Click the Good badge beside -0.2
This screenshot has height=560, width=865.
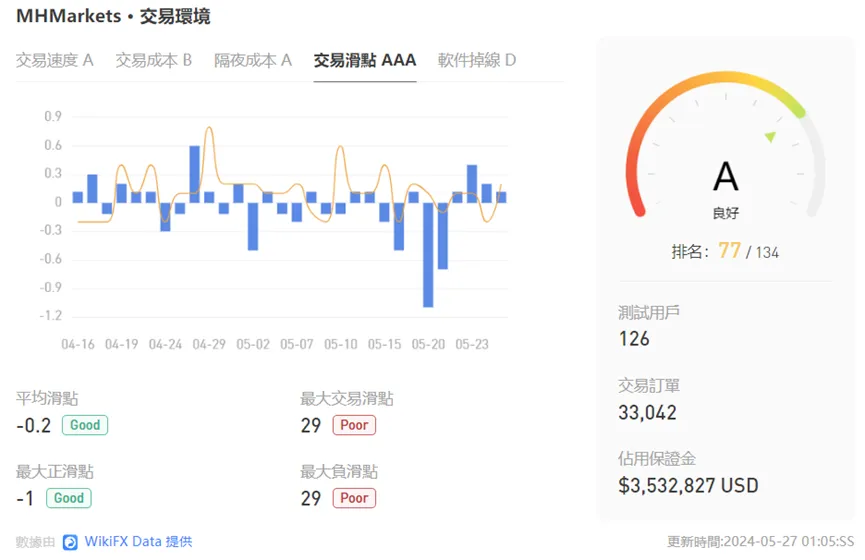point(85,425)
